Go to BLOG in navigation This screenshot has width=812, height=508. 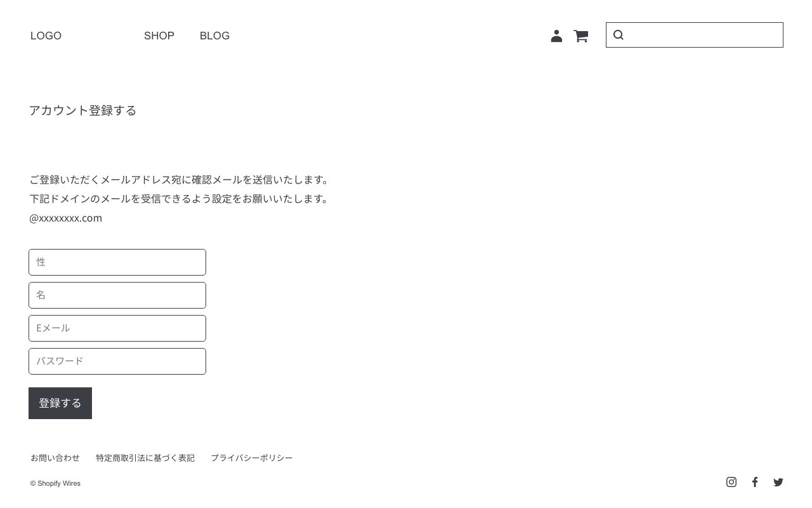pyautogui.click(x=214, y=36)
